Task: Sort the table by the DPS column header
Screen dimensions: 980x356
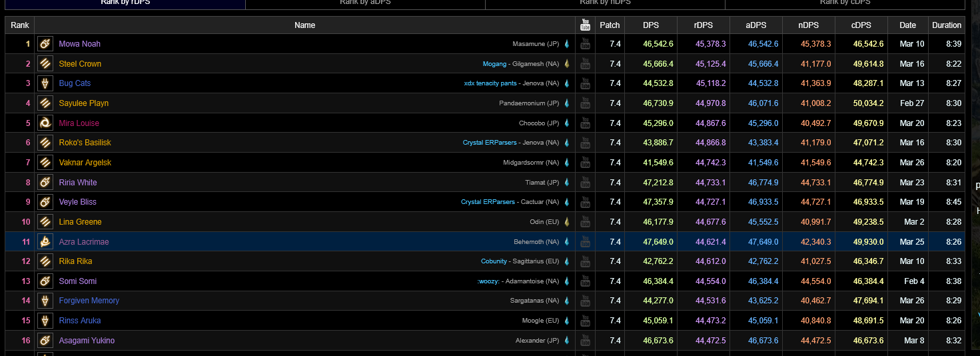Action: coord(651,25)
